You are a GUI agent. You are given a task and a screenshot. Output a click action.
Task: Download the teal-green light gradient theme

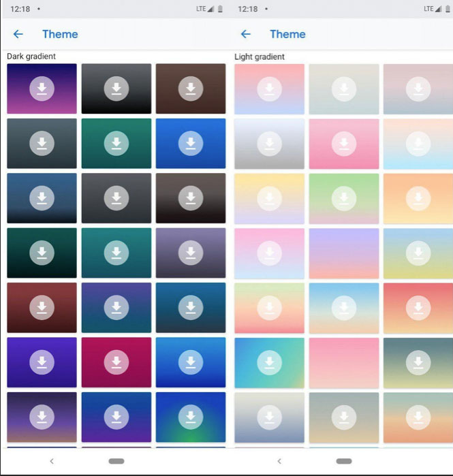click(x=269, y=362)
